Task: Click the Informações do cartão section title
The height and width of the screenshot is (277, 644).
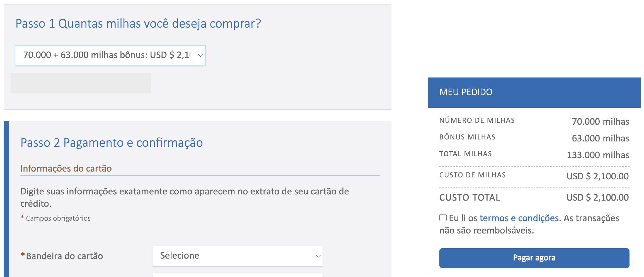Action: (x=66, y=168)
